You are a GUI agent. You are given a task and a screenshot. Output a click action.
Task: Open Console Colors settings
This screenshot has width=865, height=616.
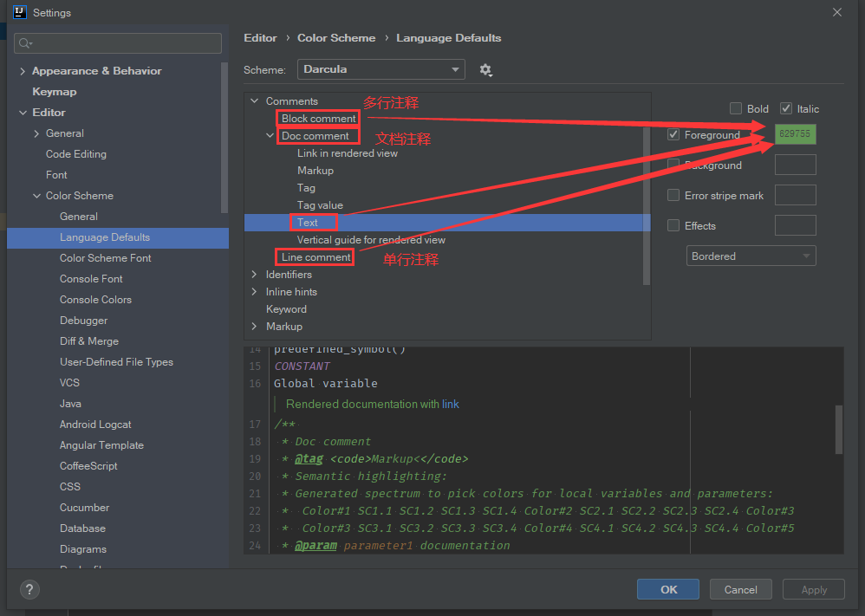[x=95, y=300]
